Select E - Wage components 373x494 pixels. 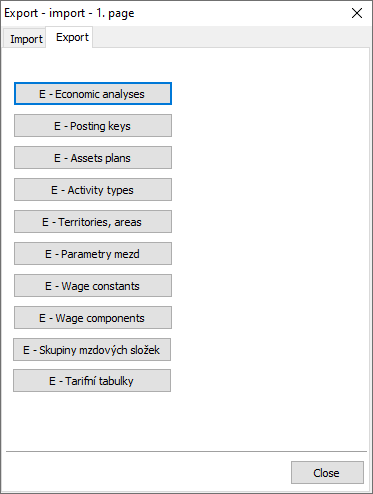(93, 318)
